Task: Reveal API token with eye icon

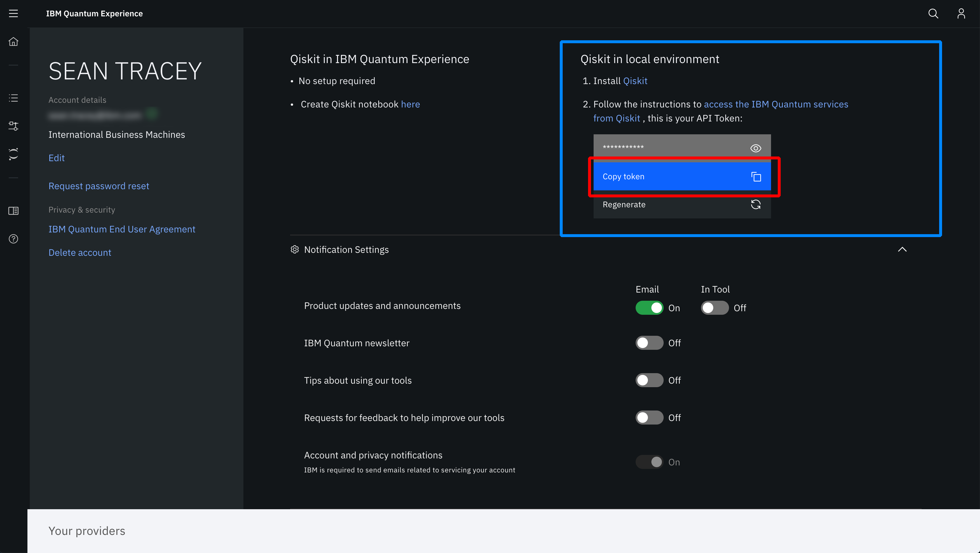Action: click(x=756, y=148)
